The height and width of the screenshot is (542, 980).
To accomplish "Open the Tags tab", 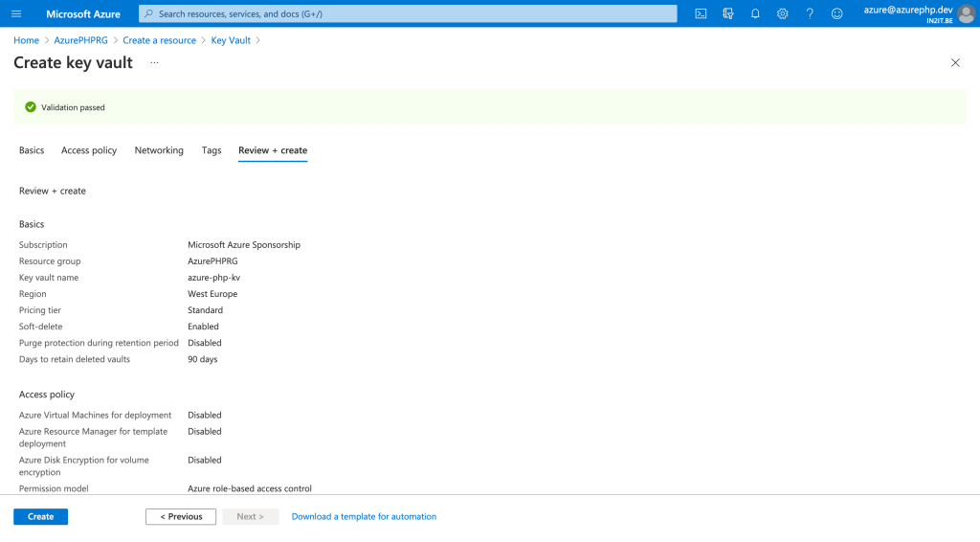I will pos(212,150).
